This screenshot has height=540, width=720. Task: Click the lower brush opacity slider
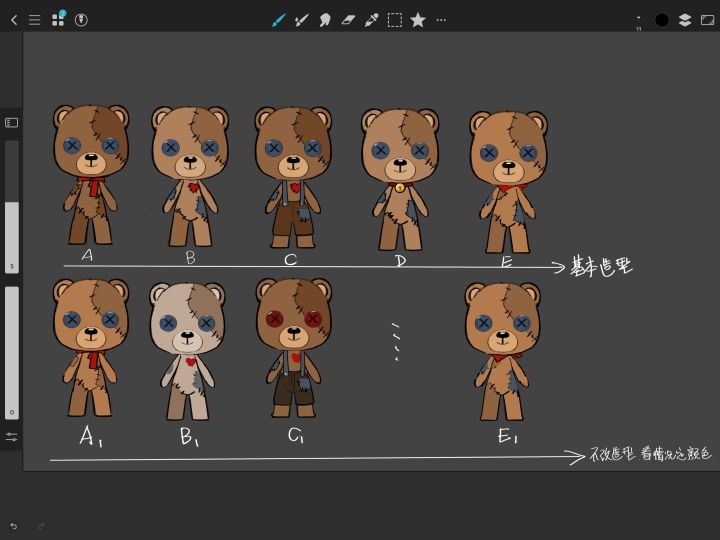[x=12, y=352]
